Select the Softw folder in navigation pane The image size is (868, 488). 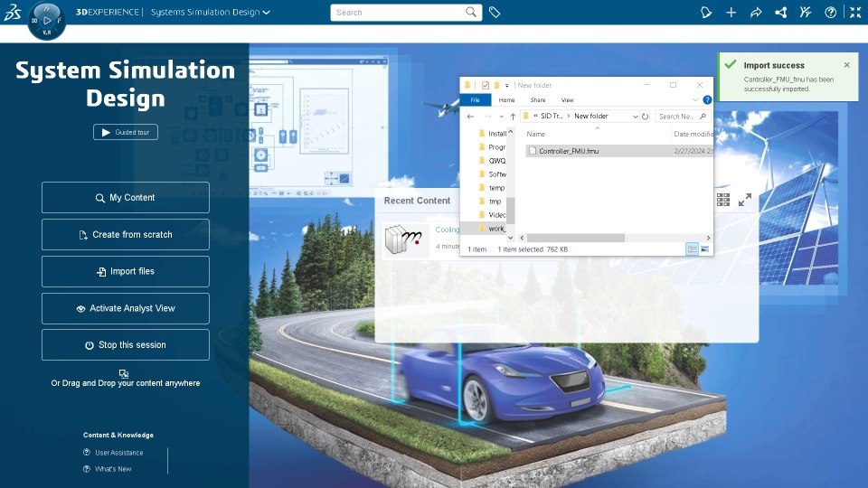(492, 174)
